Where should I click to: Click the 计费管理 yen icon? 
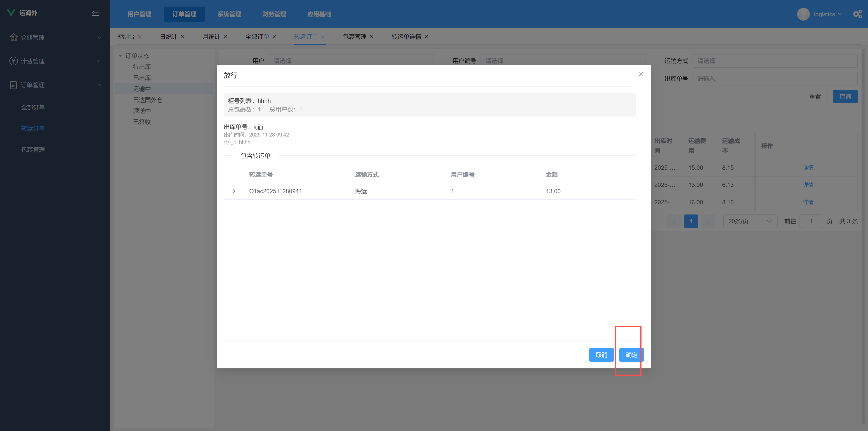coord(13,61)
